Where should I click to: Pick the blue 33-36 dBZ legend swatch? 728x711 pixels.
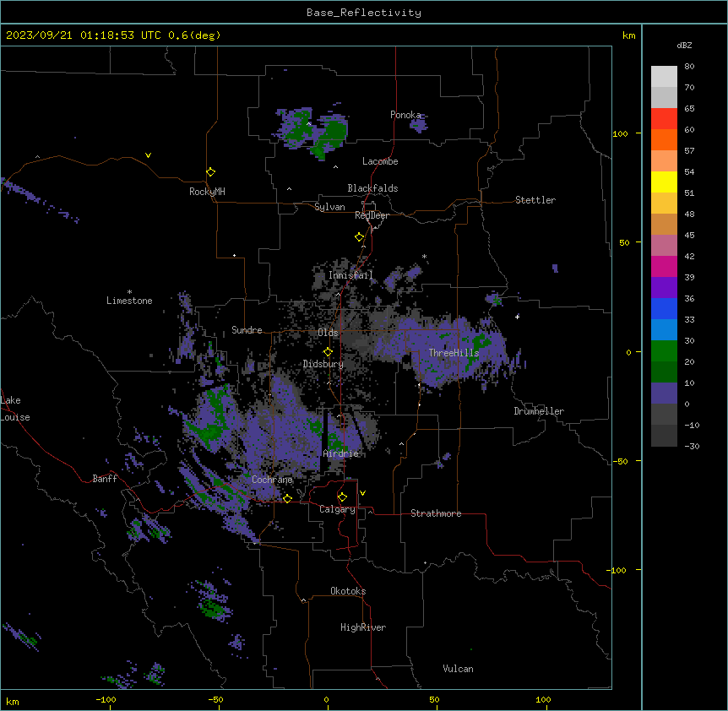(664, 308)
